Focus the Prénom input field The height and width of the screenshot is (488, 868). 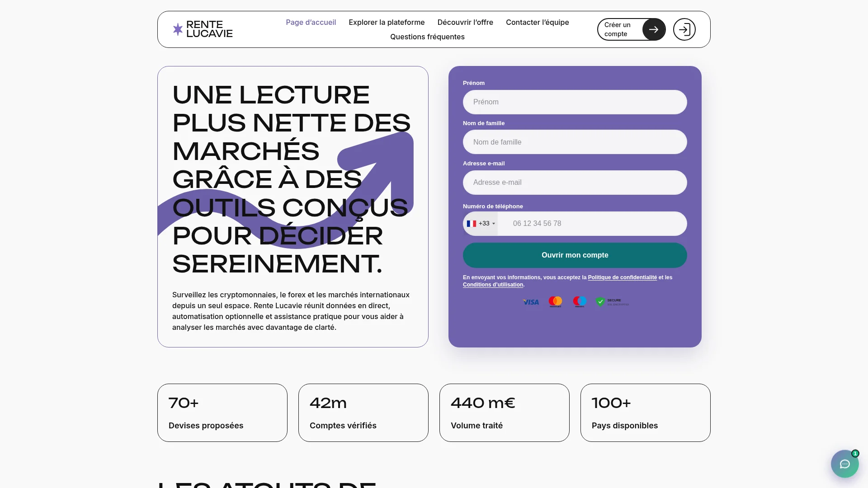(575, 102)
